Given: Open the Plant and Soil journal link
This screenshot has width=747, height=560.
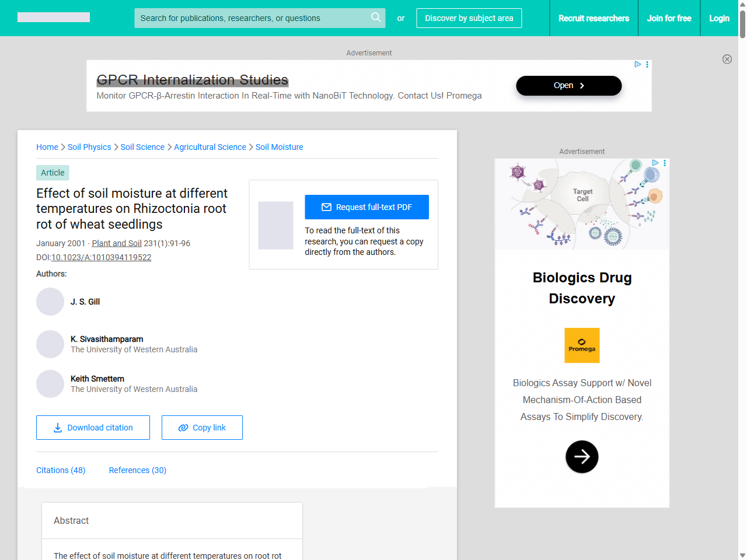Looking at the screenshot, I should [x=116, y=243].
